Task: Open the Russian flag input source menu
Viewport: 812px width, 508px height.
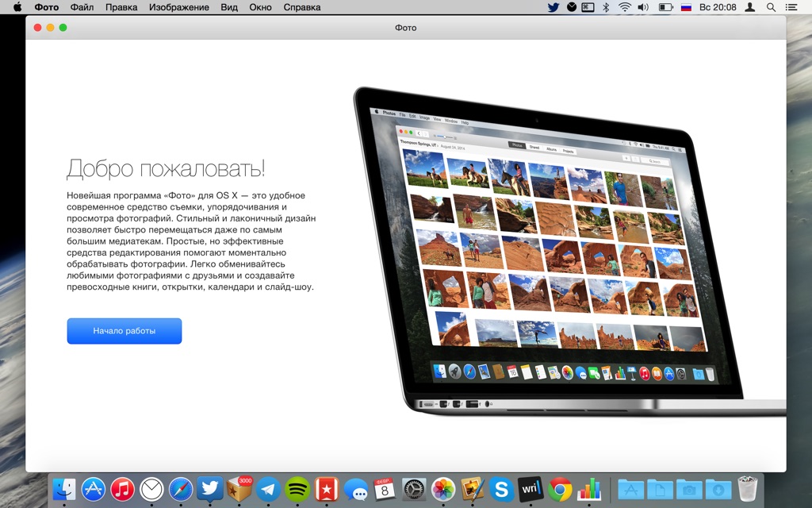Action: [x=686, y=7]
